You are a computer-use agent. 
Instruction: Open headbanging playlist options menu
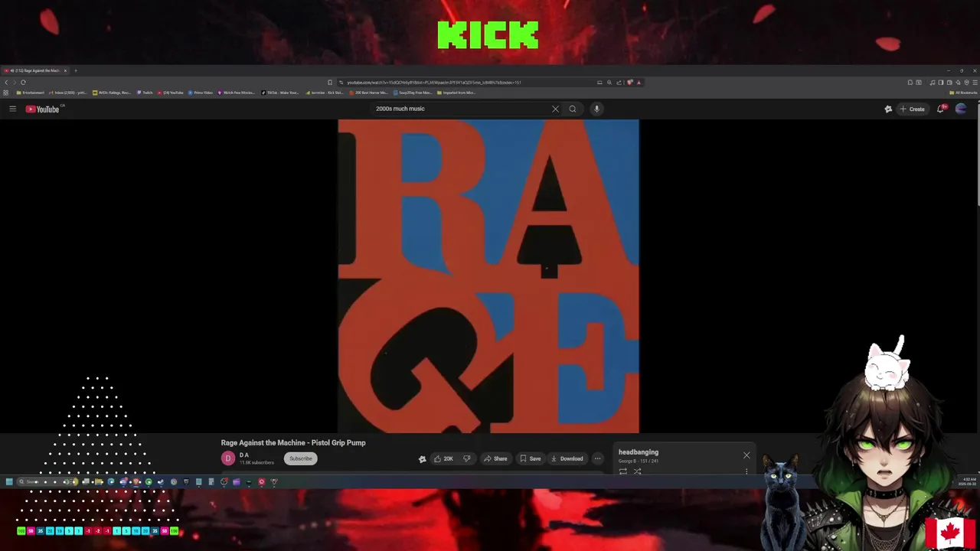click(x=746, y=471)
